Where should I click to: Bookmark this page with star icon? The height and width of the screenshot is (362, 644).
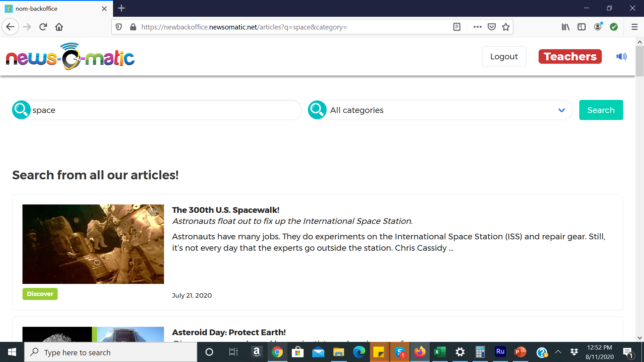tap(506, 27)
